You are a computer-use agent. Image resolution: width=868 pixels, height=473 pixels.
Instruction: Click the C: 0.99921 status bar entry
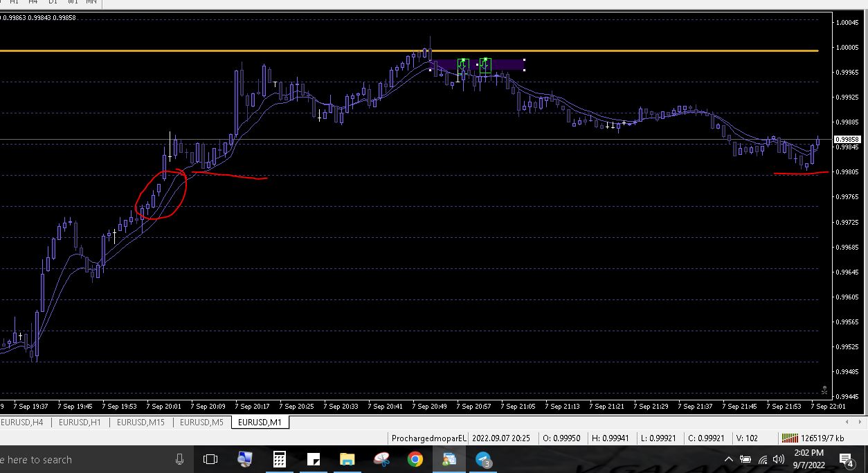pyautogui.click(x=706, y=438)
